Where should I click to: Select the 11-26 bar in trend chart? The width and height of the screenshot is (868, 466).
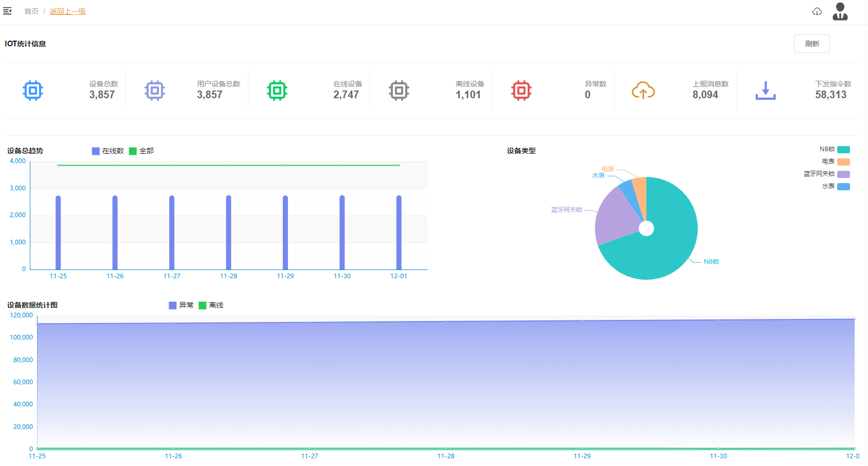click(115, 232)
